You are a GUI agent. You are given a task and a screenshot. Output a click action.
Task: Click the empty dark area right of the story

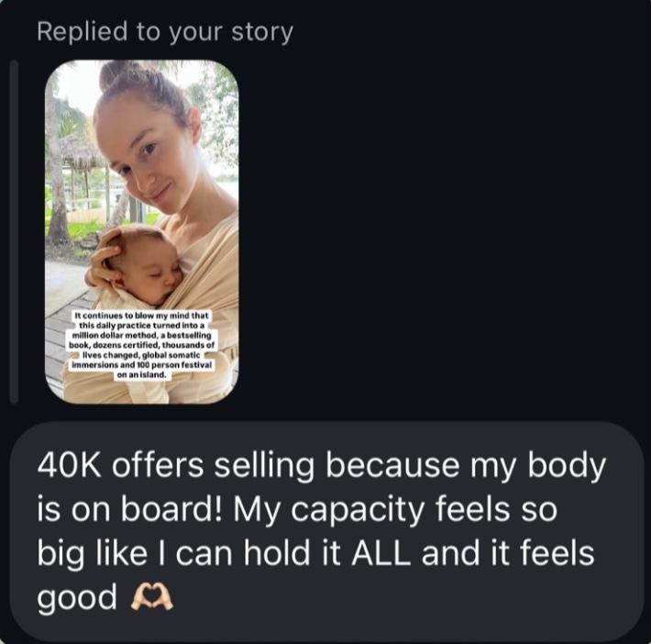(440, 229)
